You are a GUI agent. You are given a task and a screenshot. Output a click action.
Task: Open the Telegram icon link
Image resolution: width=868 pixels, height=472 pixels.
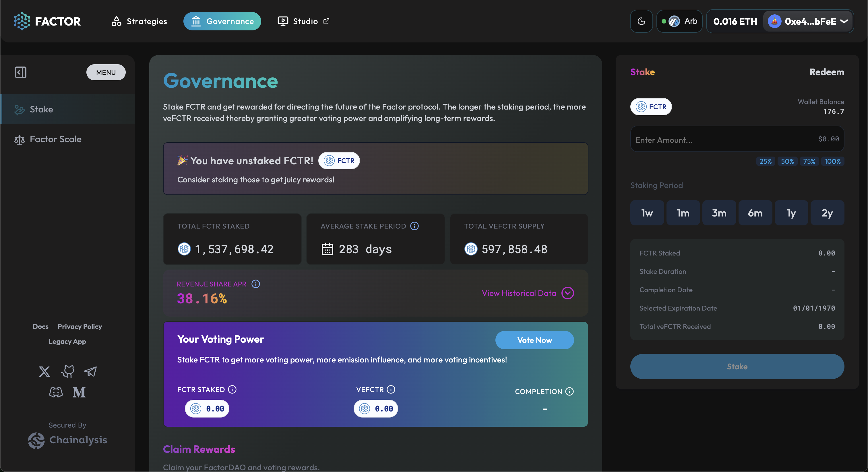90,372
